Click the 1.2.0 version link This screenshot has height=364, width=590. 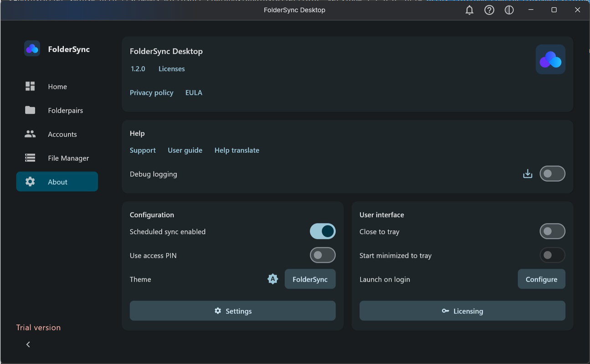(x=138, y=69)
